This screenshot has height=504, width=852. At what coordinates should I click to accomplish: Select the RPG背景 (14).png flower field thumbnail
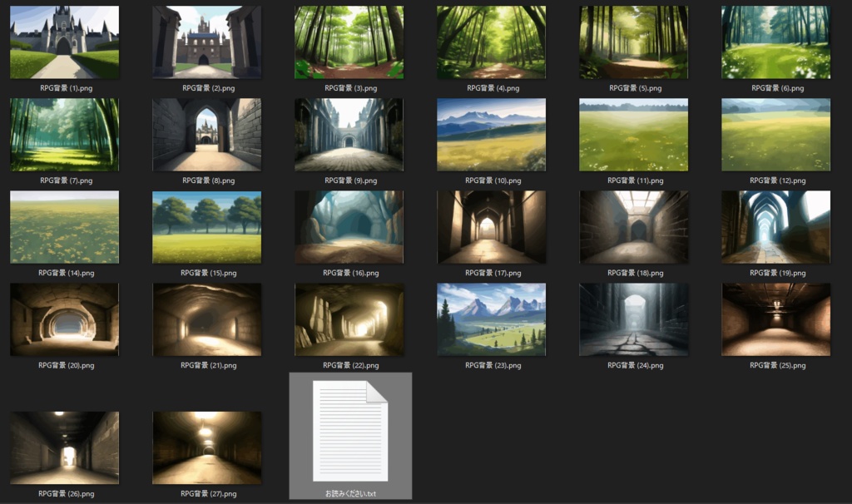tap(65, 227)
